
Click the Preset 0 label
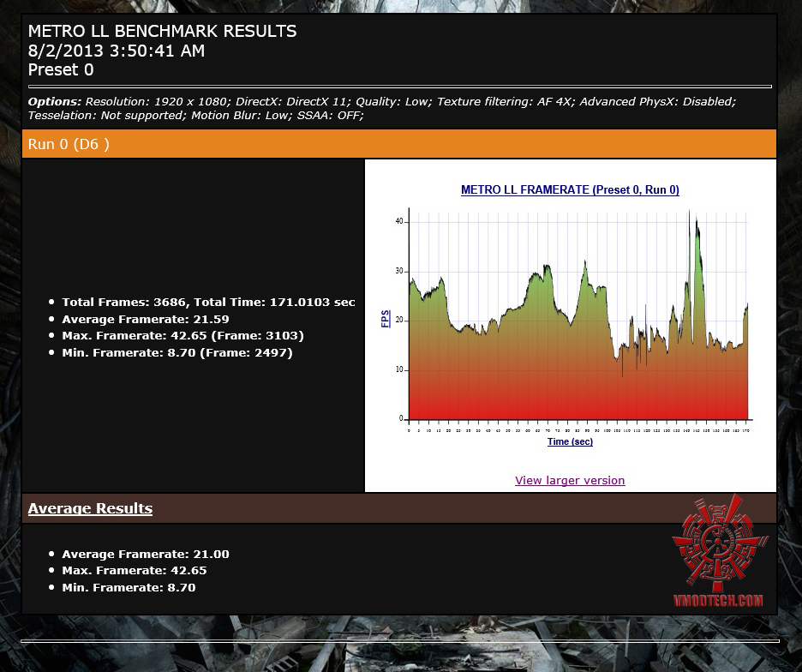(x=60, y=70)
